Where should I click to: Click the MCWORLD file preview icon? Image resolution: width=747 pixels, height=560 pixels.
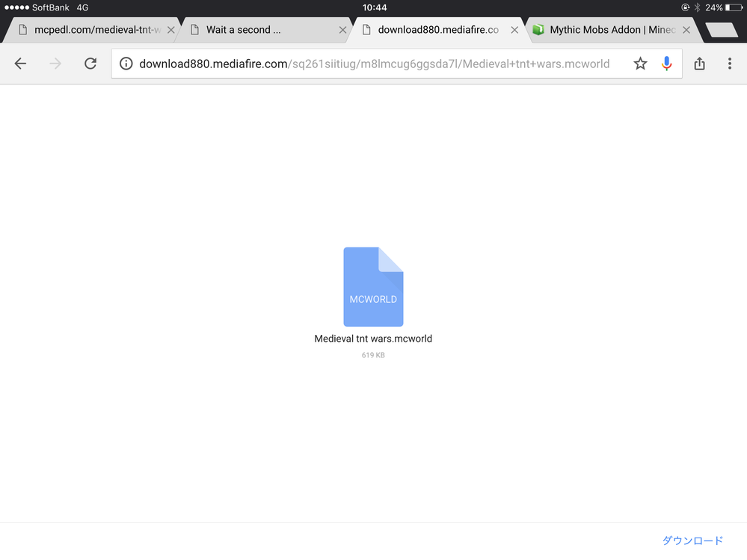click(x=372, y=286)
